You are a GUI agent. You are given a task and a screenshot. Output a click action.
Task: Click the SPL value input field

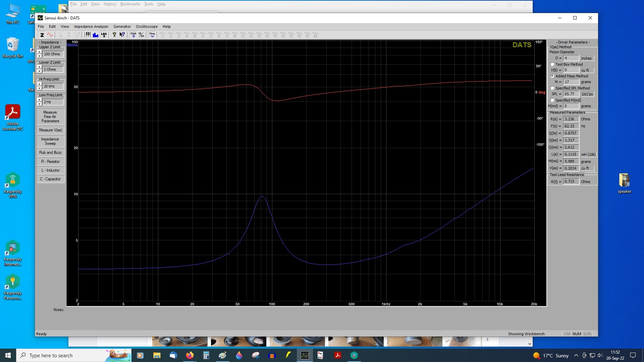(x=571, y=94)
